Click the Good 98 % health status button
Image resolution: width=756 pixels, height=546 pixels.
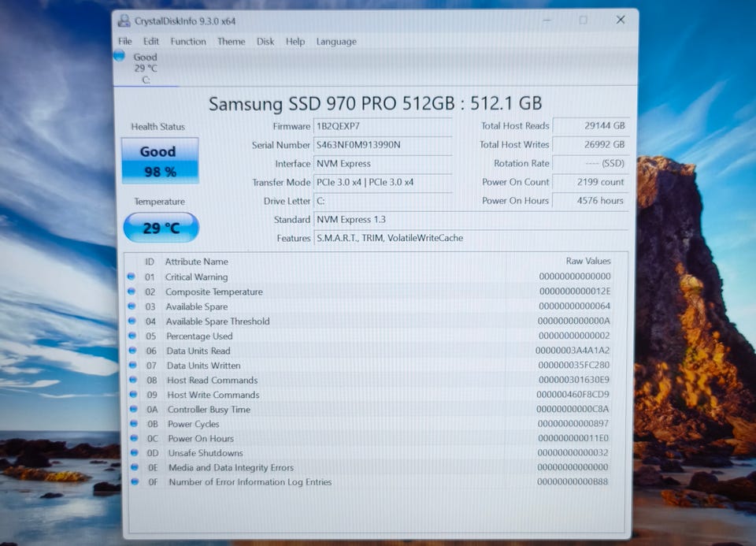click(160, 161)
